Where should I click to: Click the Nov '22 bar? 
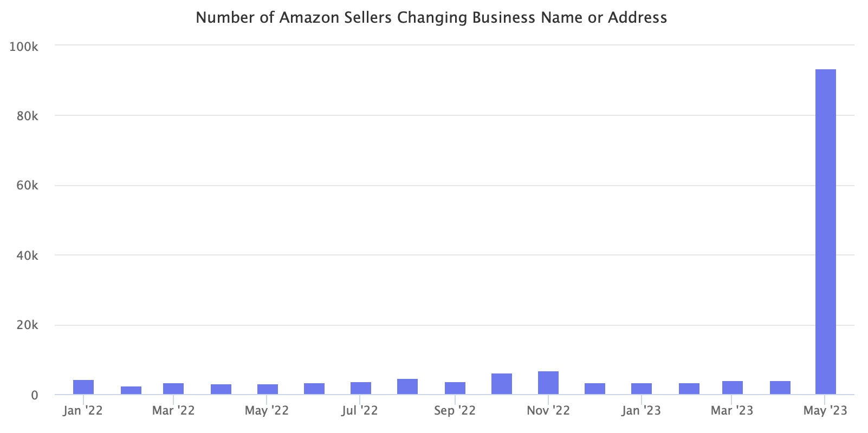(x=548, y=383)
